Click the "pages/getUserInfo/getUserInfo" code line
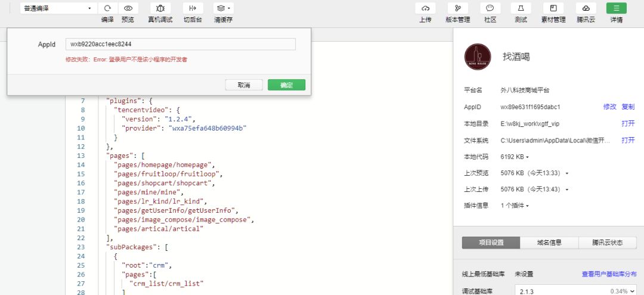Screen dimensions: 644x295 coord(176,210)
